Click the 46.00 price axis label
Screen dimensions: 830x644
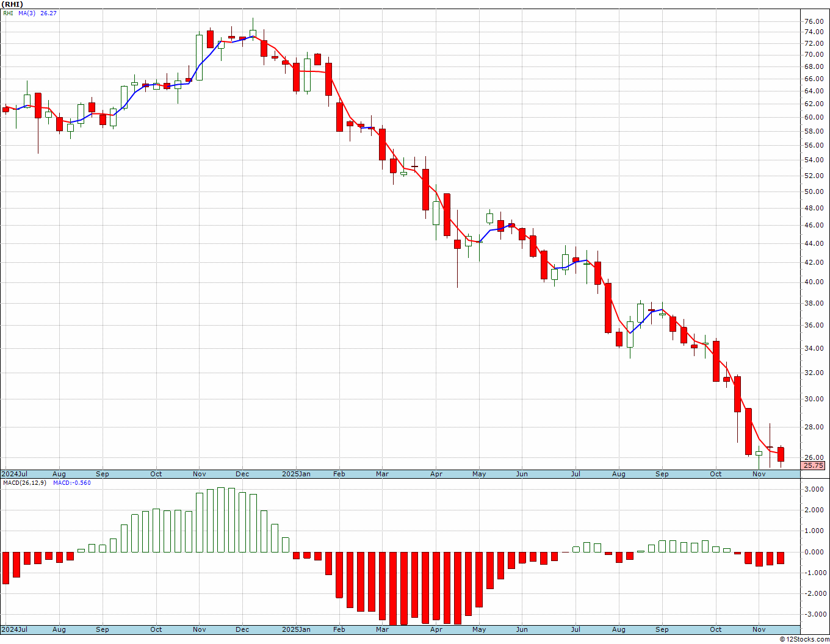814,225
